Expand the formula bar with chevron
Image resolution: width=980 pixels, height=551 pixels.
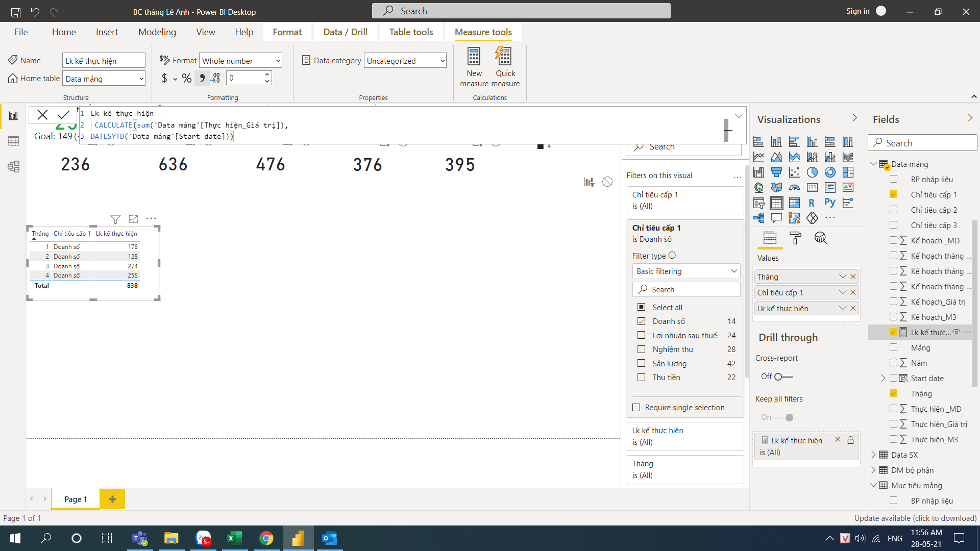(739, 116)
